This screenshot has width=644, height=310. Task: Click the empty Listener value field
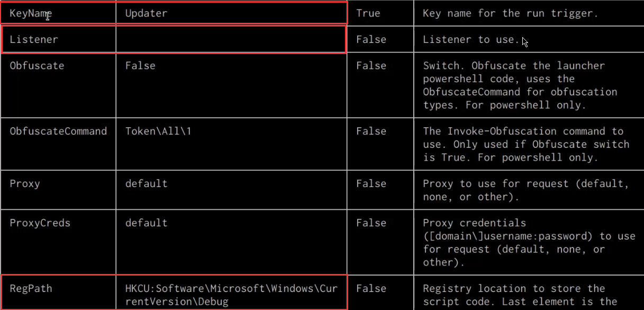pyautogui.click(x=231, y=40)
